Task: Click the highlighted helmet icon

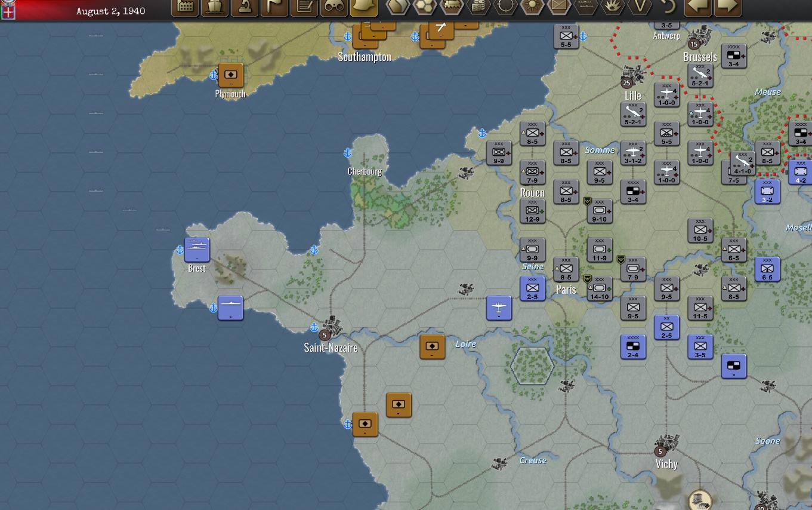Action: (363, 7)
